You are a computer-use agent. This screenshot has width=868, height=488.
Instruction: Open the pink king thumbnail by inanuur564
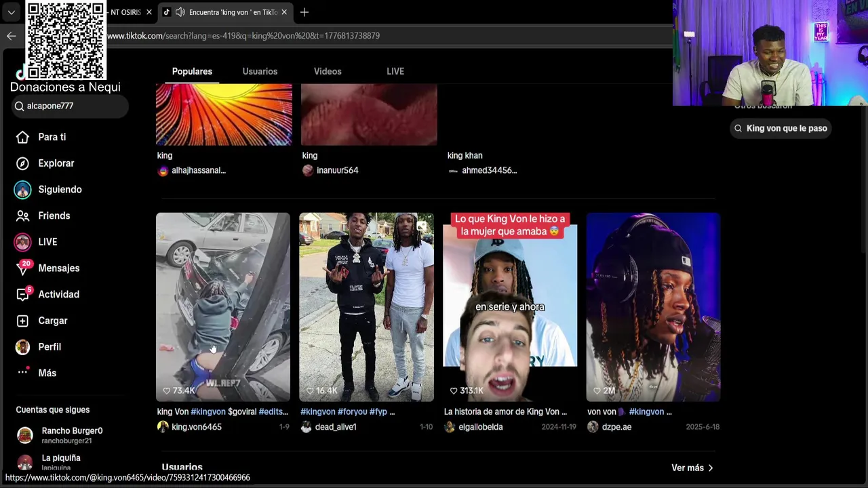(x=369, y=115)
